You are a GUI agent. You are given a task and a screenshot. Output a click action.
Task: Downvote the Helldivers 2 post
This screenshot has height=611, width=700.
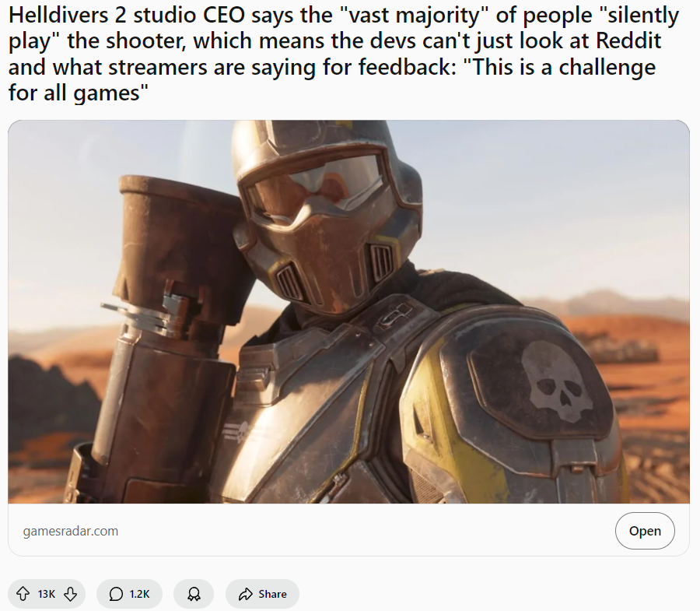point(70,594)
